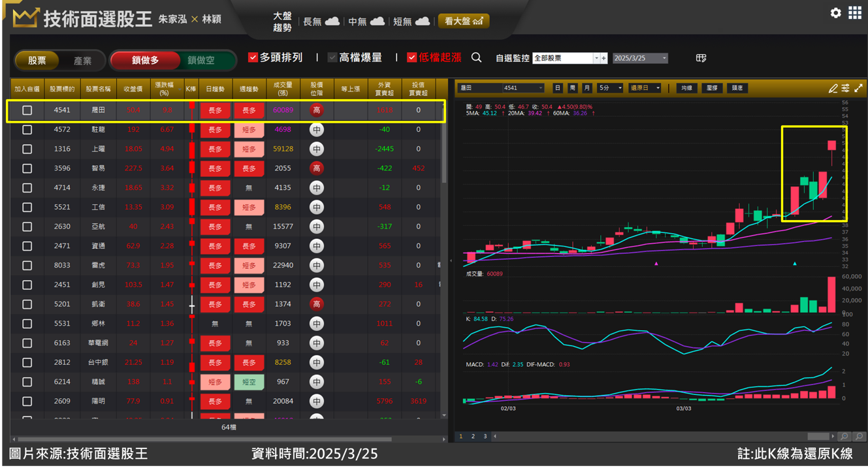
Task: Expand the chart to fullscreen
Action: 858,88
